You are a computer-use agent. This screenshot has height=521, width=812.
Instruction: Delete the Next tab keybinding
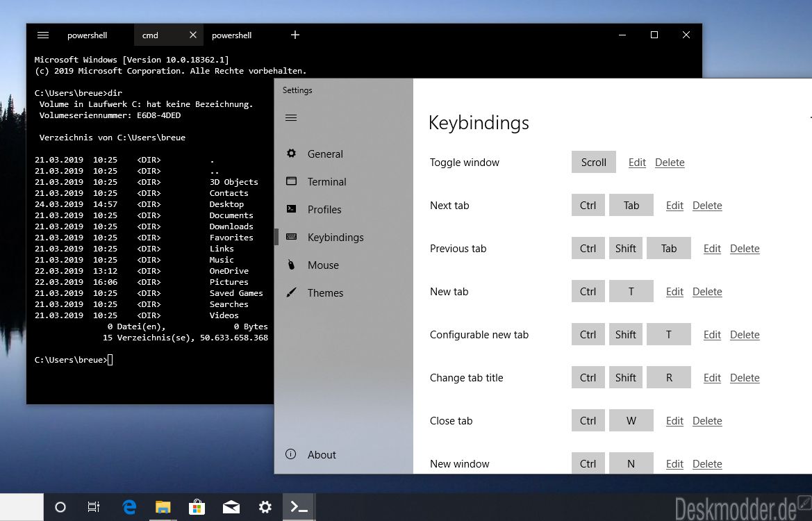pyautogui.click(x=707, y=205)
